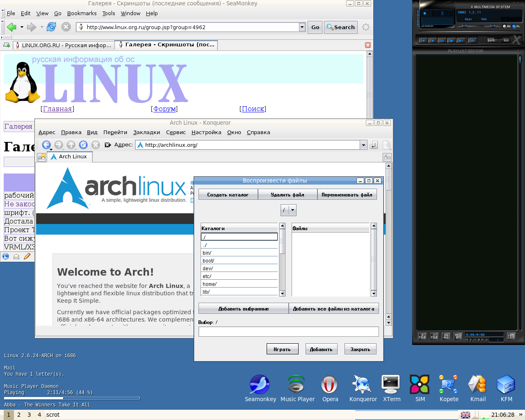The height and width of the screenshot is (420, 525).
Task: Click the SeaMonkey Reload icon
Action: pyautogui.click(x=51, y=27)
